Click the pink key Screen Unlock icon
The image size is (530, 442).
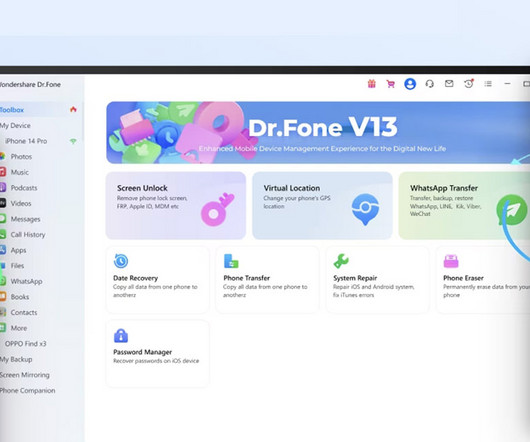(217, 210)
